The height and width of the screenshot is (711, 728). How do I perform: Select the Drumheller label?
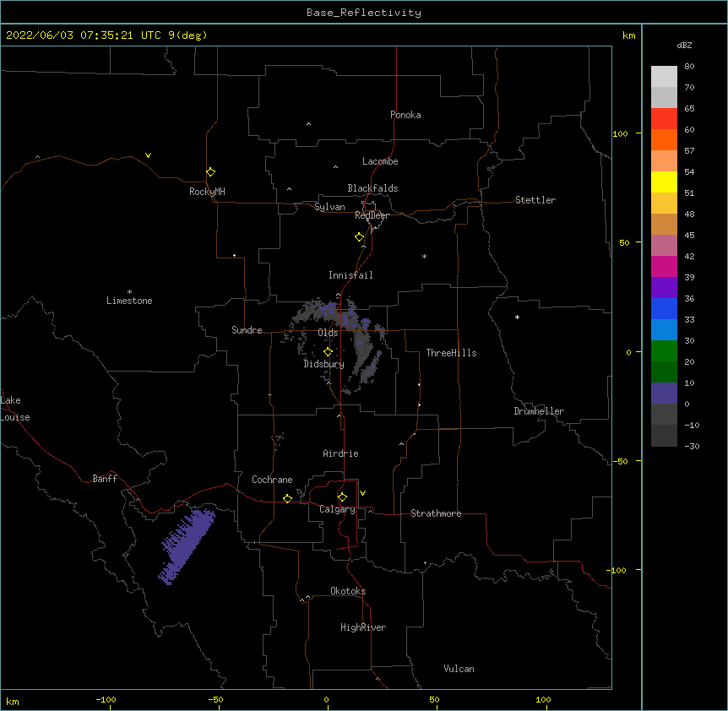(x=539, y=411)
